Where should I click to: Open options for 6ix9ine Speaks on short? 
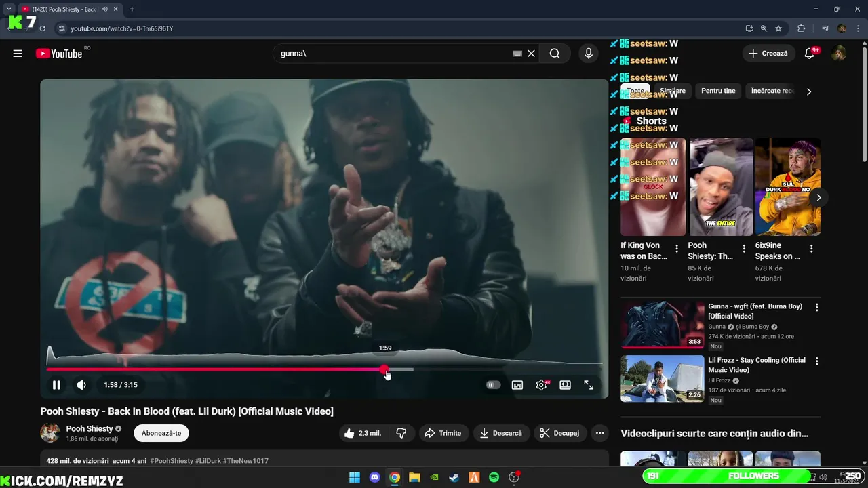[x=812, y=249]
